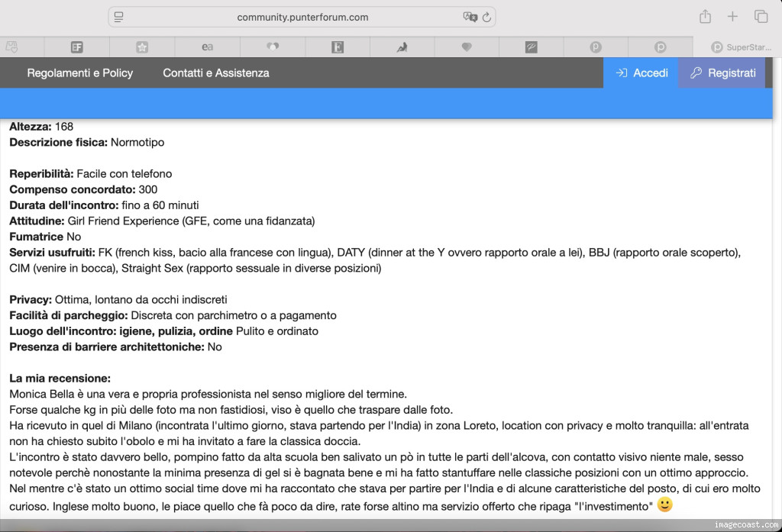Image resolution: width=782 pixels, height=532 pixels.
Task: Click the translate icon in address bar
Action: click(x=470, y=17)
